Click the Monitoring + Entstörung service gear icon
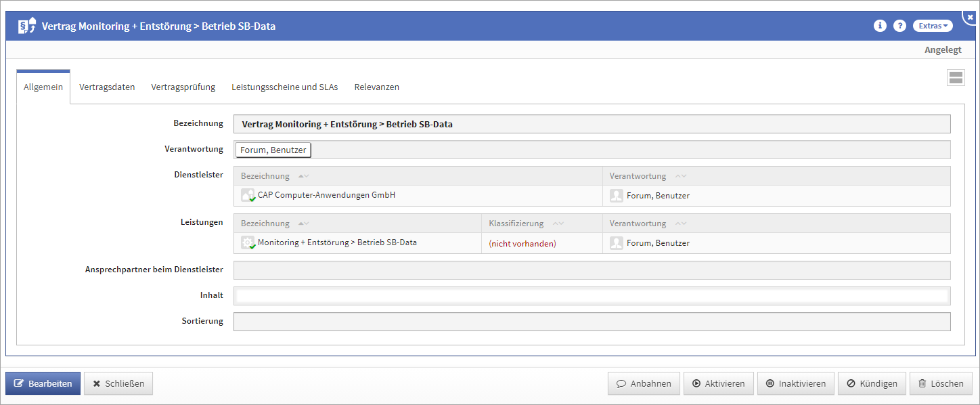 point(248,242)
